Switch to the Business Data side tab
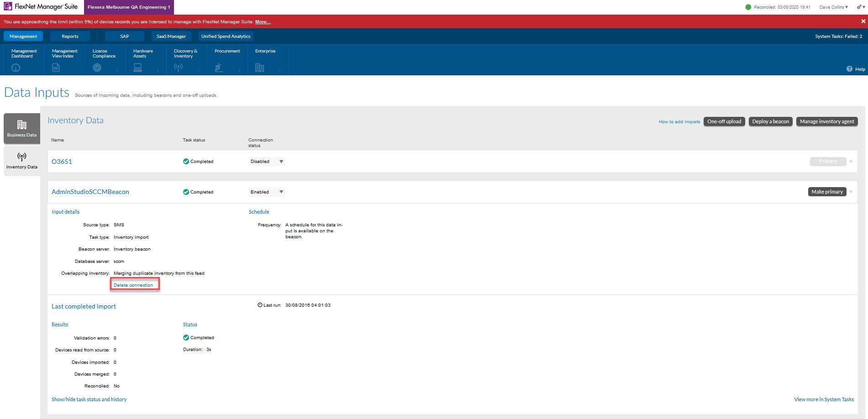 (22, 128)
